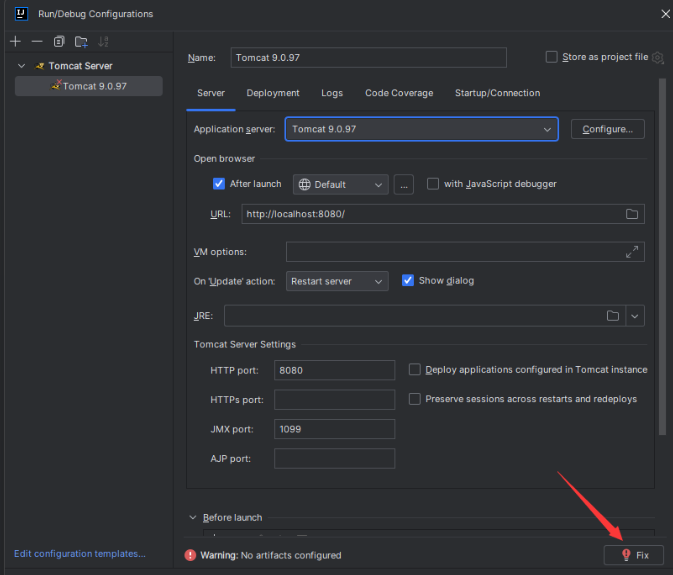The height and width of the screenshot is (575, 673).
Task: Create new folder for configurations
Action: tap(81, 42)
